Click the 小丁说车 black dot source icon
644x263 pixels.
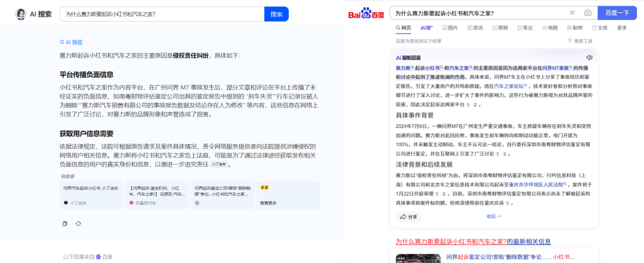[66, 203]
